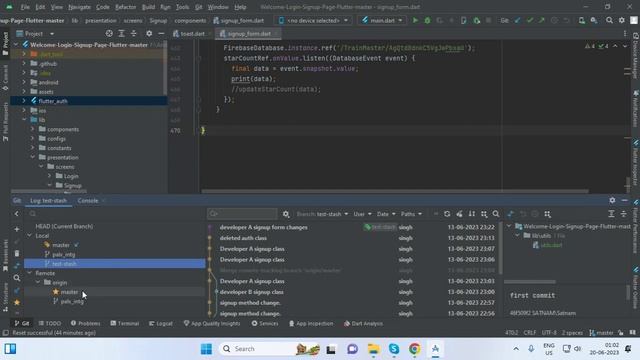Screen dimensions: 640x360
Task: Click the branches search field in Git pane
Action: click(116, 213)
